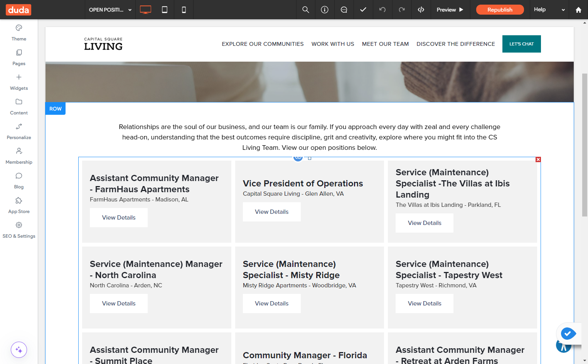588x364 pixels.
Task: View Details for FarmHaus Assistant Community Manager
Action: point(119,218)
